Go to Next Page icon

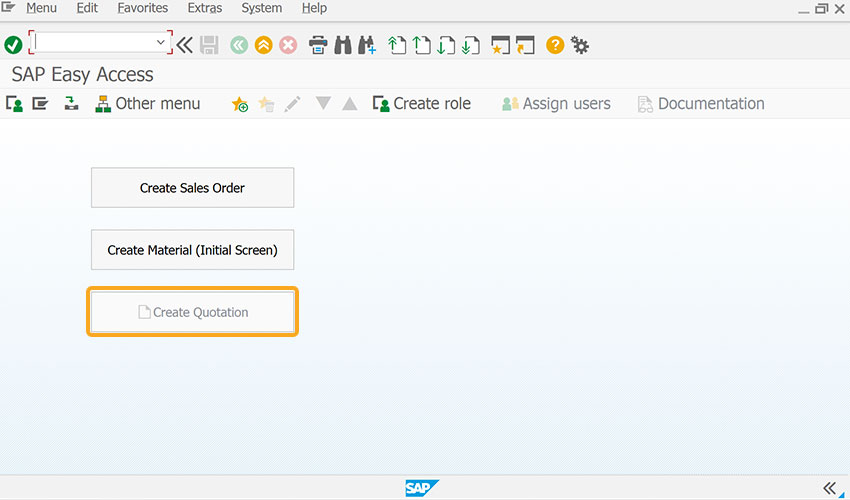(446, 45)
